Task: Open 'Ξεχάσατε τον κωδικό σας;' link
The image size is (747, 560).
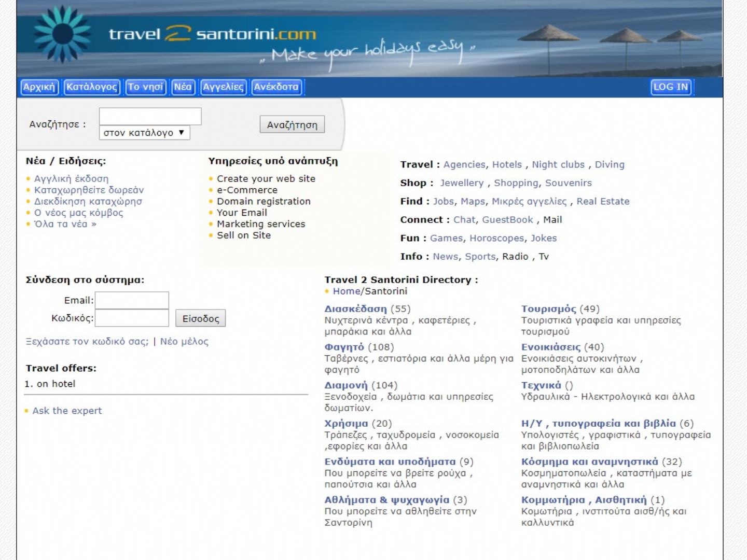Action: (87, 342)
